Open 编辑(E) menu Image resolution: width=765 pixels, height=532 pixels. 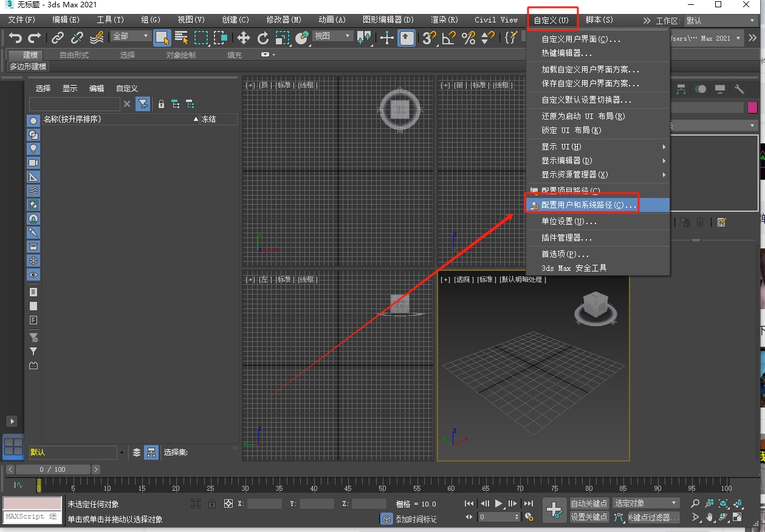pyautogui.click(x=66, y=20)
